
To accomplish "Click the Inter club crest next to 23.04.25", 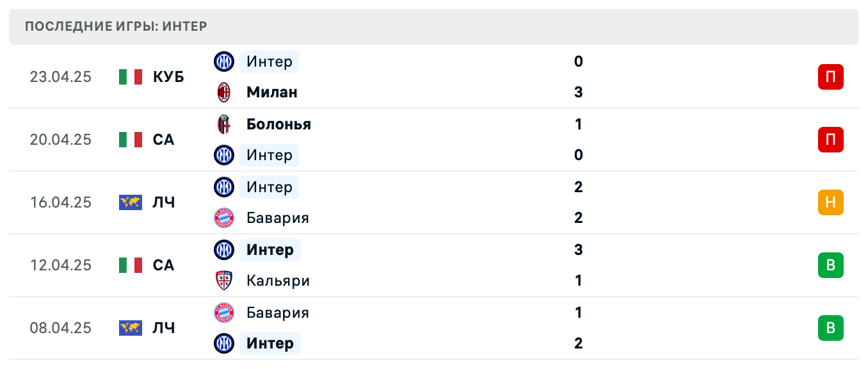I will [223, 61].
